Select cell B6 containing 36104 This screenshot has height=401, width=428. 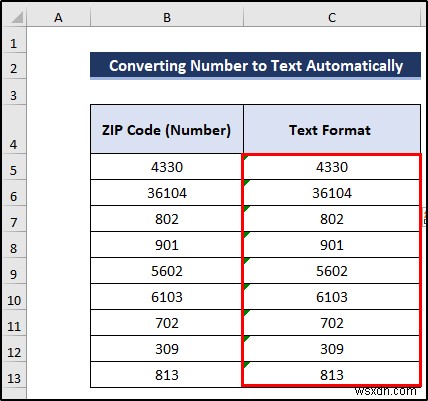pyautogui.click(x=167, y=193)
